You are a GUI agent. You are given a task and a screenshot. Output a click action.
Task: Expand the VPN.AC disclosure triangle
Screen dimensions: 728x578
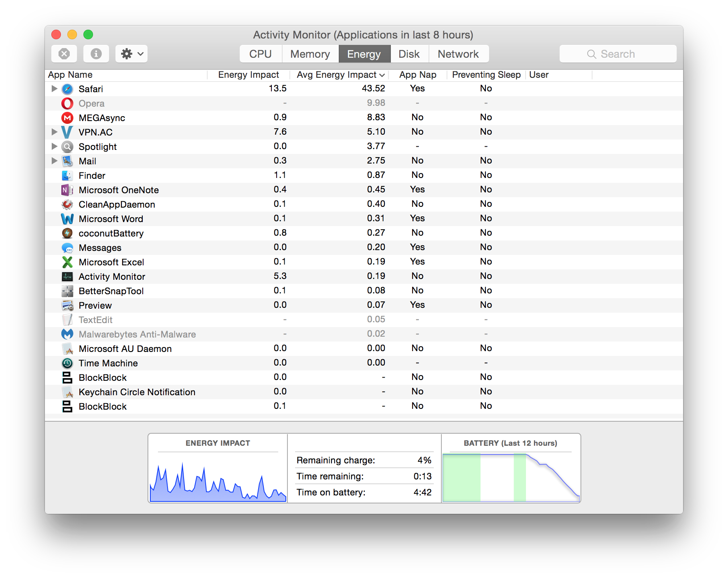pos(54,132)
